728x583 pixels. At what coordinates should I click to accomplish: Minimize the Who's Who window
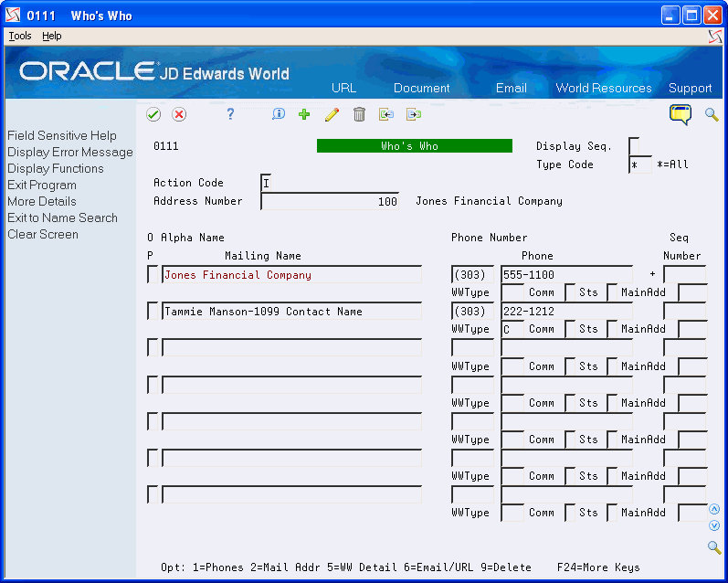[x=669, y=16]
